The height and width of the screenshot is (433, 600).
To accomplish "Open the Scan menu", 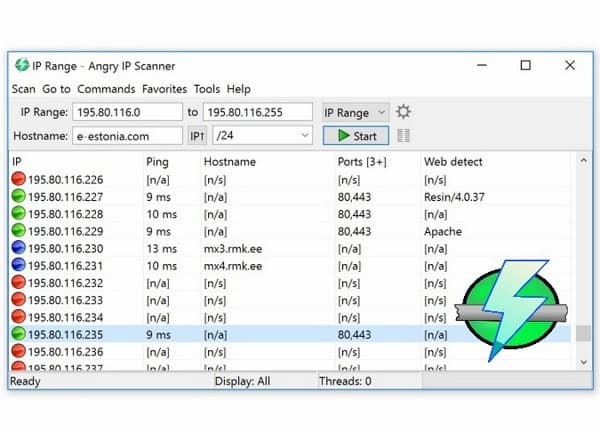I will pyautogui.click(x=23, y=89).
